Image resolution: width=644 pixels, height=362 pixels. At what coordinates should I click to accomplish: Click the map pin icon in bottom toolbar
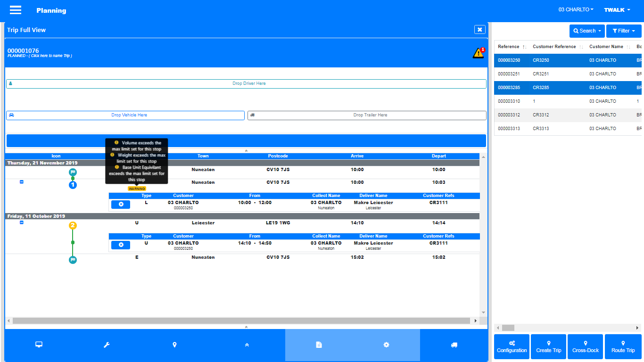pyautogui.click(x=174, y=345)
